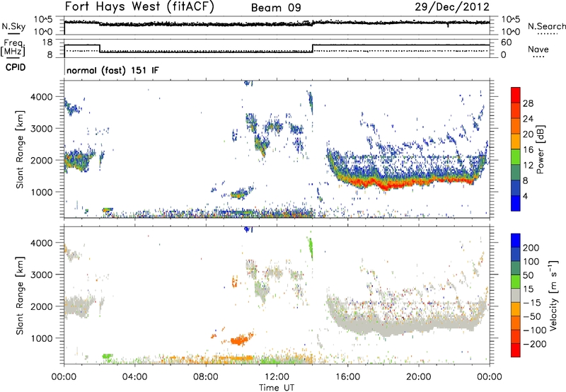Click the '04:00' time tick label
Screen dimensions: 566x392
tap(134, 377)
